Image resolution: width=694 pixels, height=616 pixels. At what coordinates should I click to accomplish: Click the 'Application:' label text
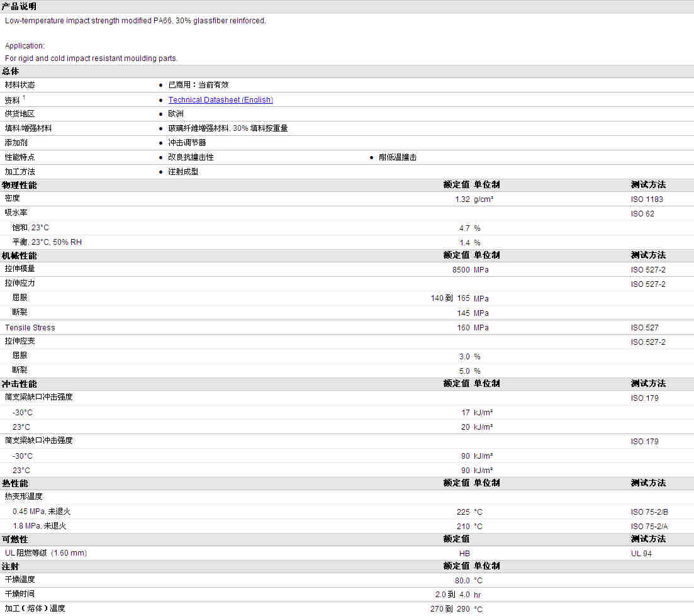point(25,46)
